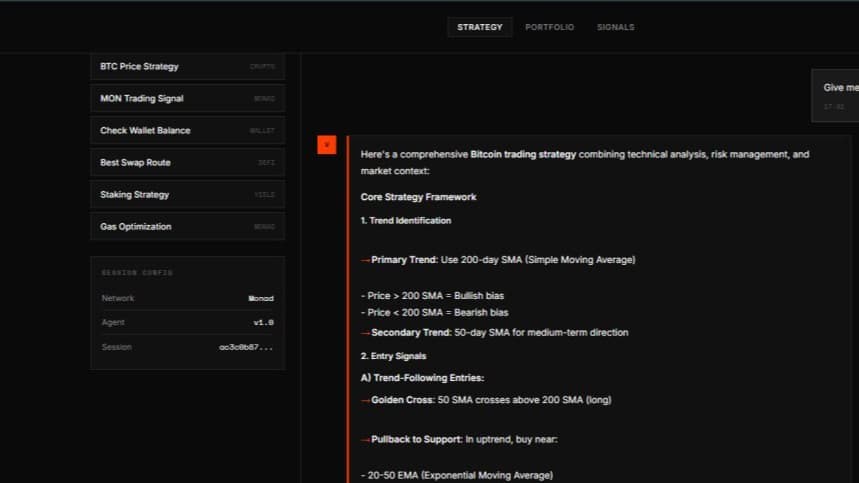Run the Check Wallet Balance prompt
This screenshot has height=483, width=859.
click(x=145, y=130)
